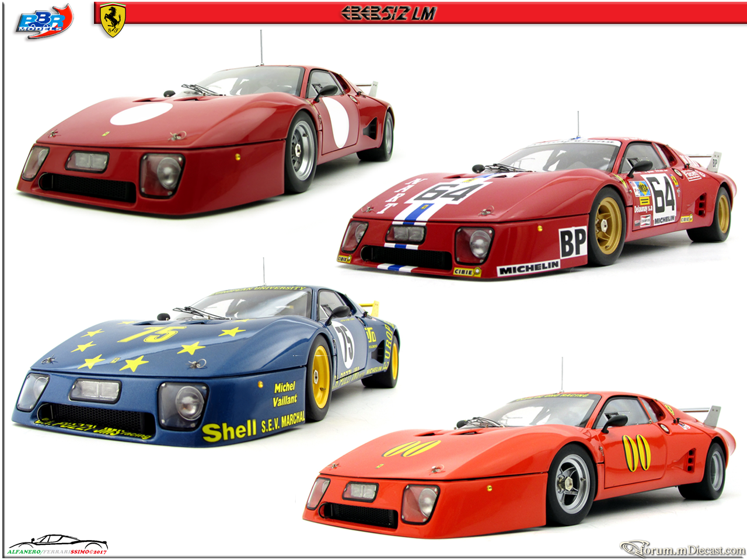Click the S.E.V. MARCHAL lettering

(283, 422)
